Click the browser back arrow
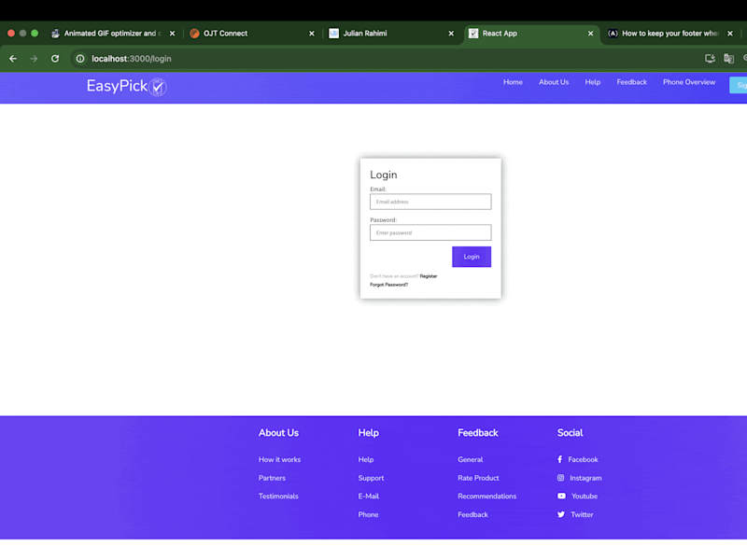Screen dimensions: 747x560 (x=13, y=59)
